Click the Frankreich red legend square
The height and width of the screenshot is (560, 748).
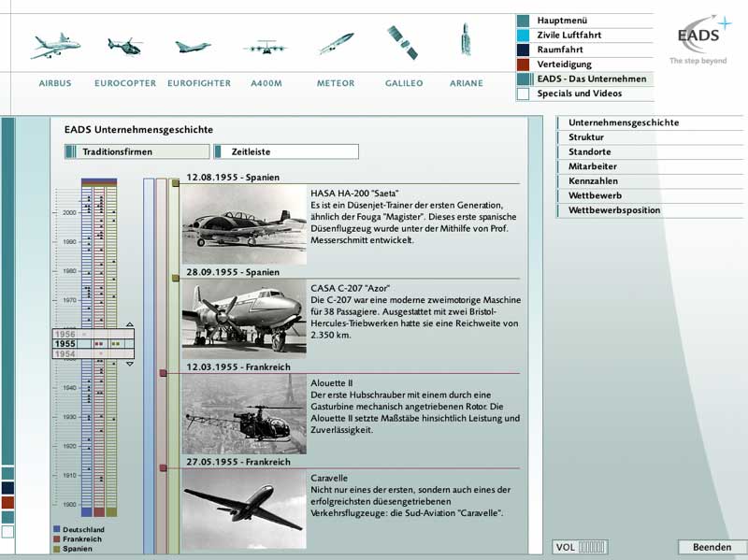[x=57, y=538]
